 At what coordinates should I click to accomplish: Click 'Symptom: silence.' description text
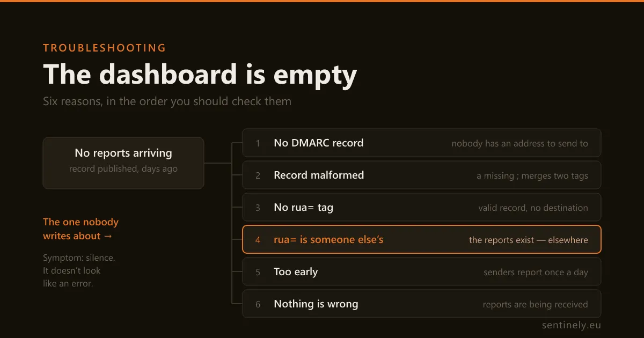click(x=79, y=258)
